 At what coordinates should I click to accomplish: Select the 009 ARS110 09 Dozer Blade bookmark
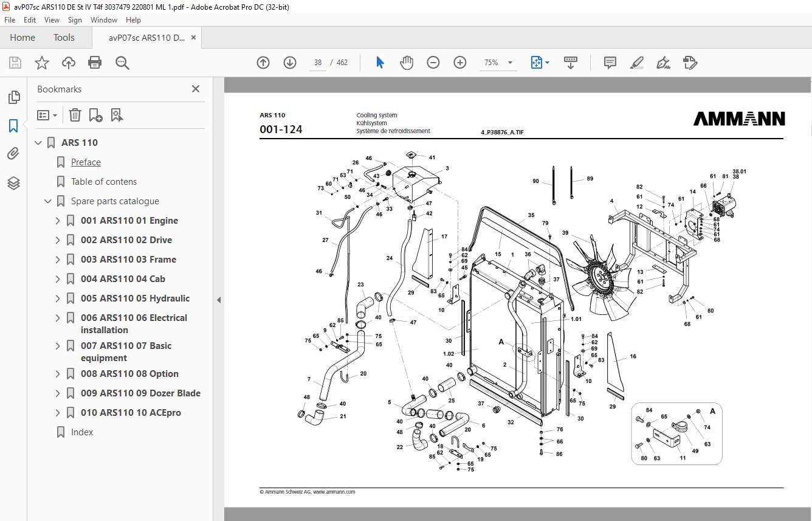(140, 393)
